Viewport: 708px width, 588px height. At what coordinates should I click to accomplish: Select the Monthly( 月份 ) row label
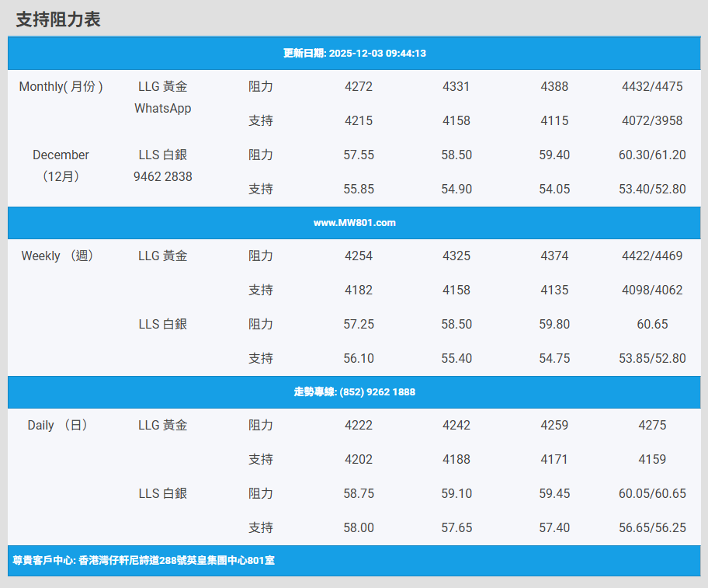tap(61, 87)
